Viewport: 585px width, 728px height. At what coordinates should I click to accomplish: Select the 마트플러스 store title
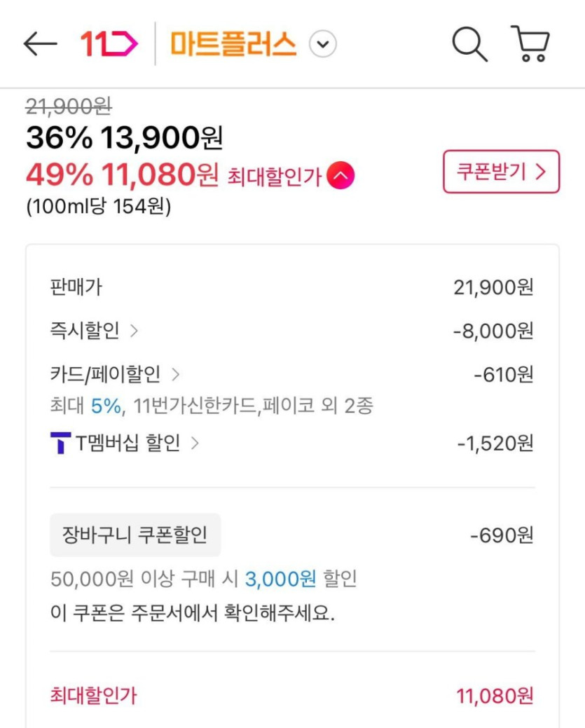tap(233, 45)
